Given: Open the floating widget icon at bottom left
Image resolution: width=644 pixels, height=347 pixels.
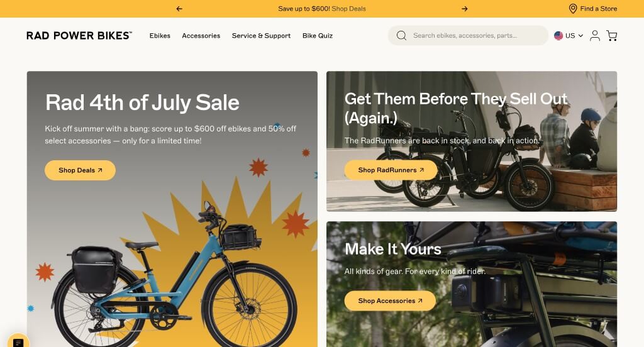Looking at the screenshot, I should tap(18, 342).
